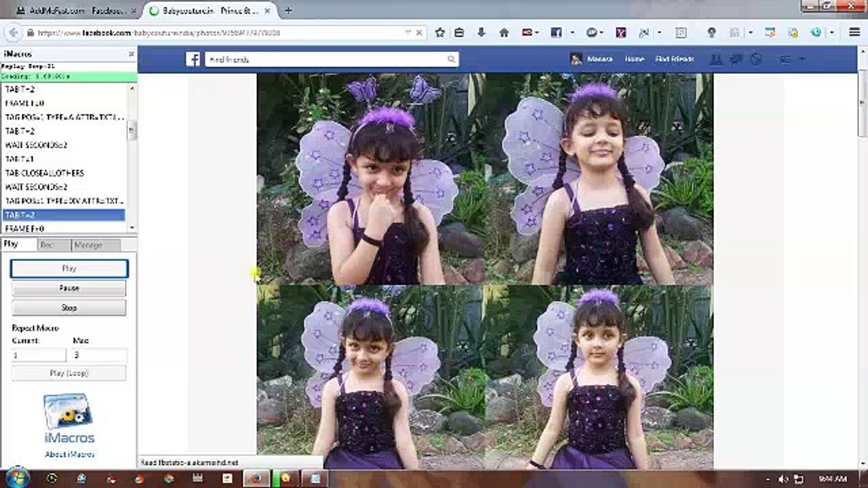The image size is (868, 488).
Task: Switch to the Rec tab in iMacros
Action: 54,245
